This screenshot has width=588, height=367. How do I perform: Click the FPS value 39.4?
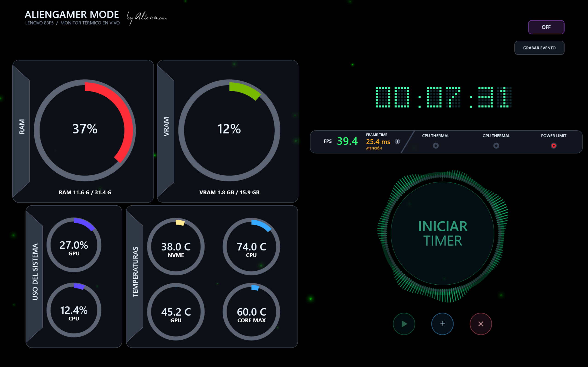347,141
